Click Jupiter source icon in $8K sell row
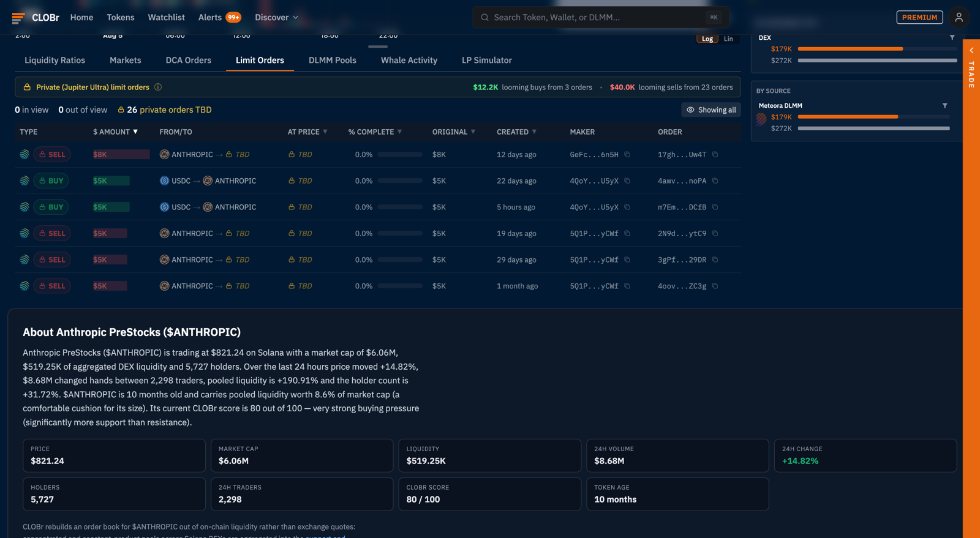Viewport: 980px width, 538px height. [x=24, y=154]
